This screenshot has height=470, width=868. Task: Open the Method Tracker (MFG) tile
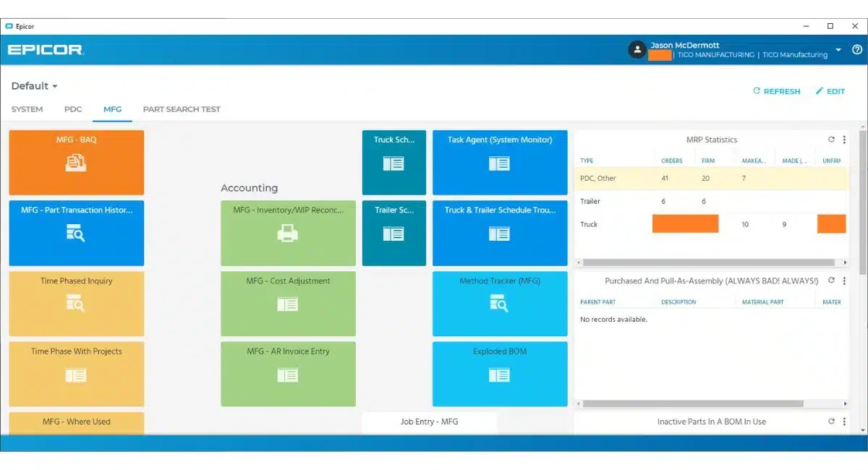pyautogui.click(x=500, y=304)
